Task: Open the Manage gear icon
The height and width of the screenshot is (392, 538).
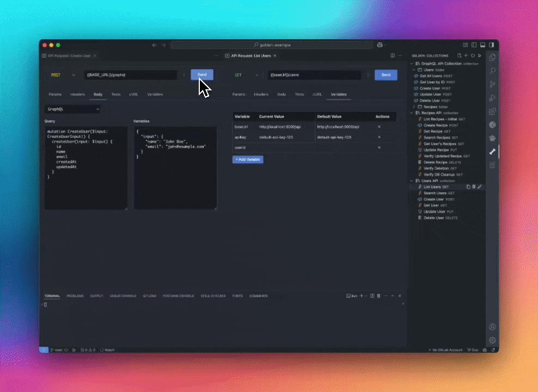Action: coord(492,340)
